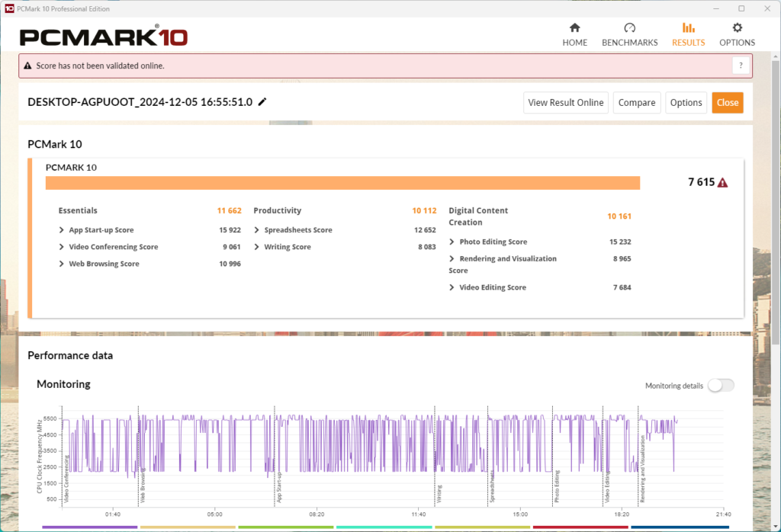Click the green legend bar under chart
The height and width of the screenshot is (532, 781).
[x=286, y=527]
